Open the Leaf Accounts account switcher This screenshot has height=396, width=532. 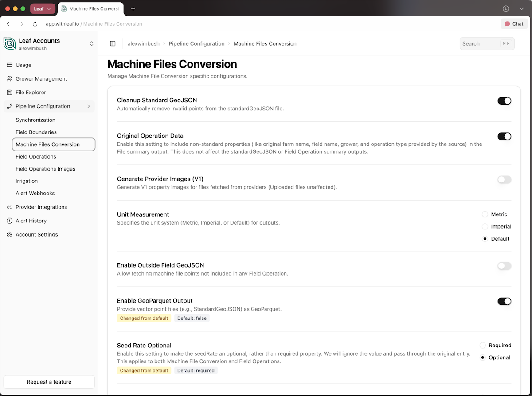92,43
